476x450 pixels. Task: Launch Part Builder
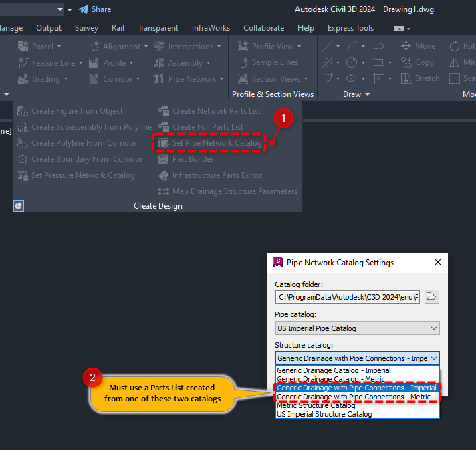(x=185, y=159)
